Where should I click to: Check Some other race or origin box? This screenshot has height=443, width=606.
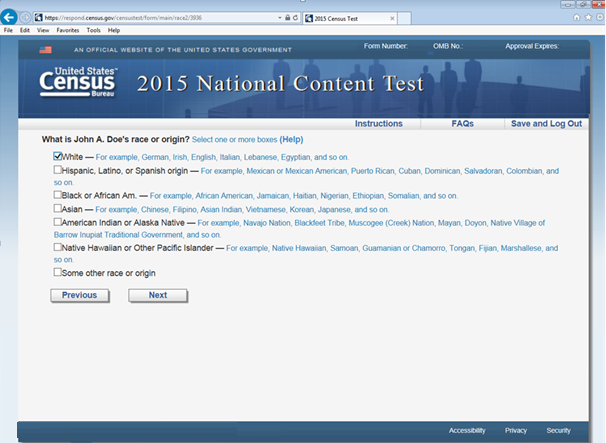58,272
